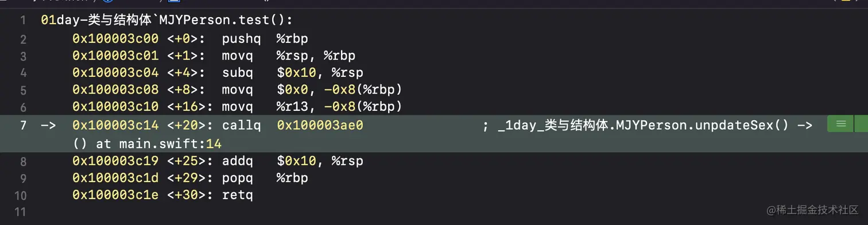Add a breakpoint at line number 9
Image resolution: width=868 pixels, height=225 pixels.
[x=23, y=178]
